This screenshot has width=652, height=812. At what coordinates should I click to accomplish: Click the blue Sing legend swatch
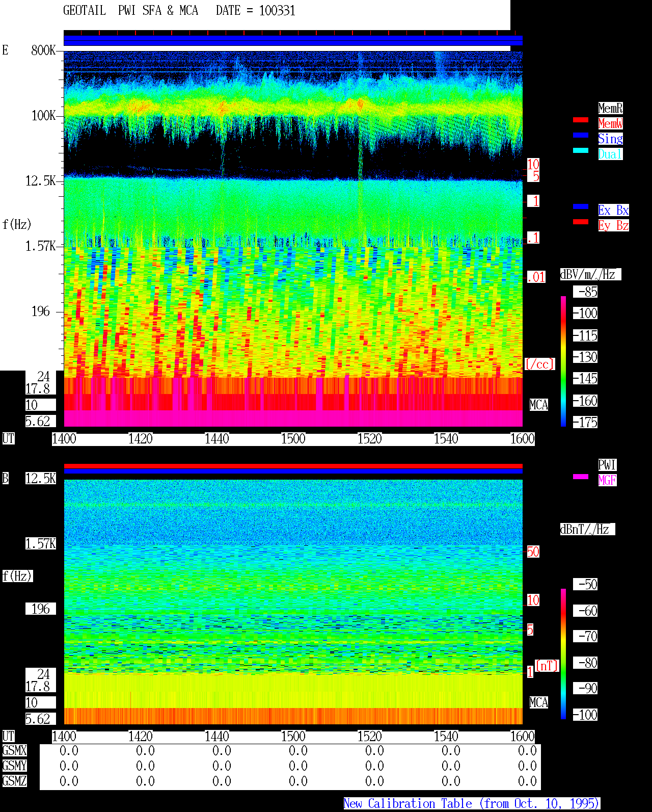[581, 135]
